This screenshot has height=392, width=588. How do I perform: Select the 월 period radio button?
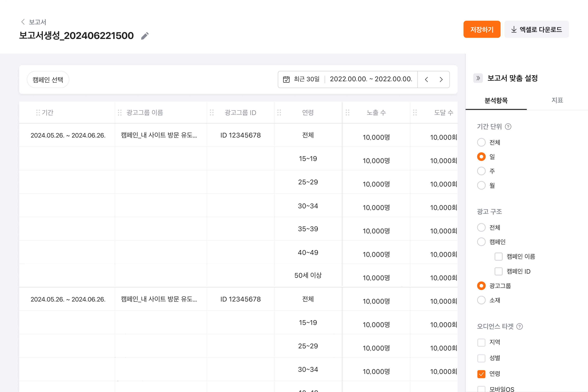(481, 186)
